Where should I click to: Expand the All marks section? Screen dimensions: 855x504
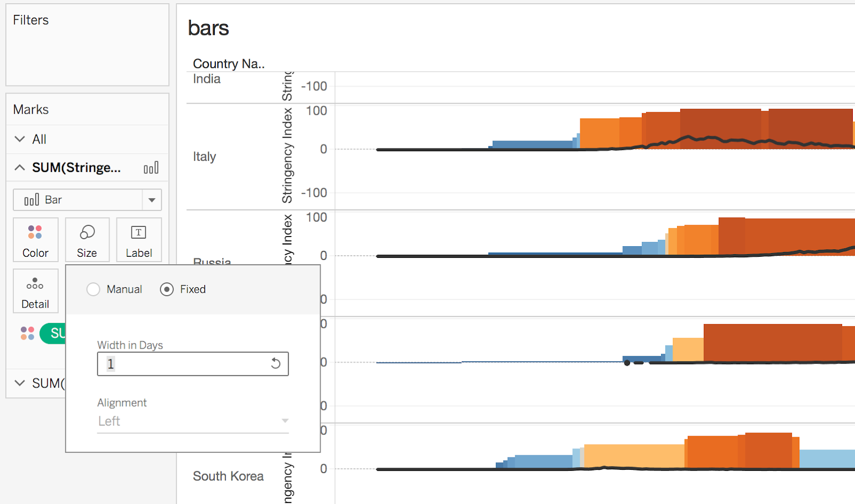[20, 139]
